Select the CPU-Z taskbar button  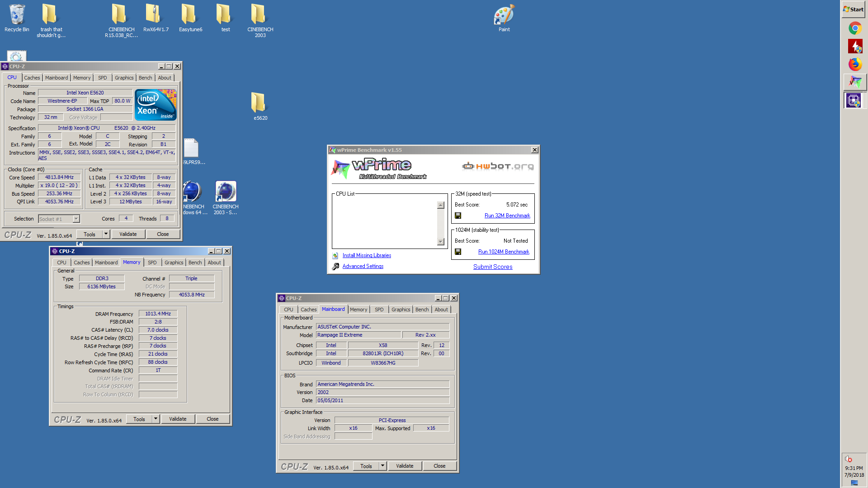tap(854, 100)
